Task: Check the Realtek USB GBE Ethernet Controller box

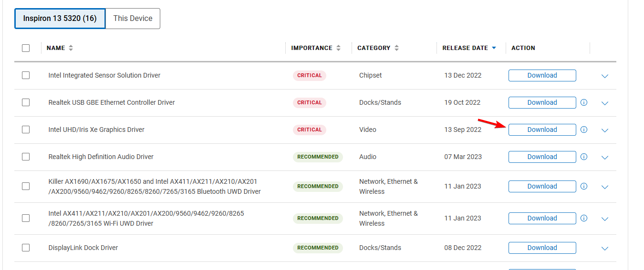Action: (x=26, y=102)
